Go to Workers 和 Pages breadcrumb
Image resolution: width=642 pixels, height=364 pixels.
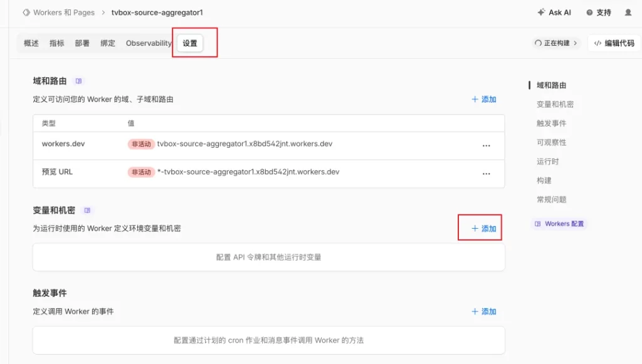click(64, 13)
